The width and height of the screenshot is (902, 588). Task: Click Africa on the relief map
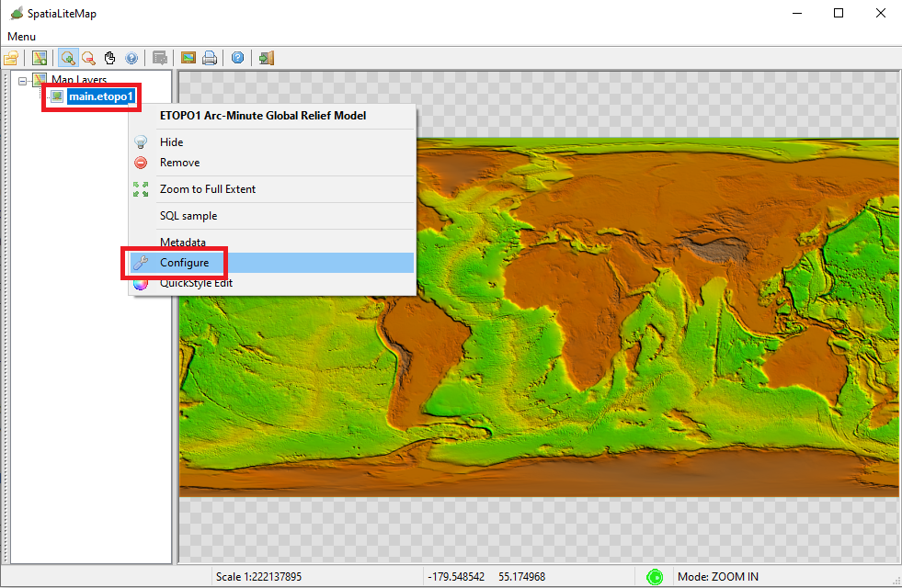569,311
